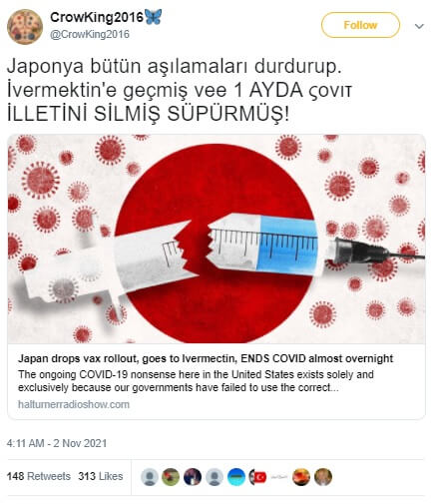Viewport: 435px width, 504px height.
Task: Open the green field liker avatar
Action: tap(171, 477)
